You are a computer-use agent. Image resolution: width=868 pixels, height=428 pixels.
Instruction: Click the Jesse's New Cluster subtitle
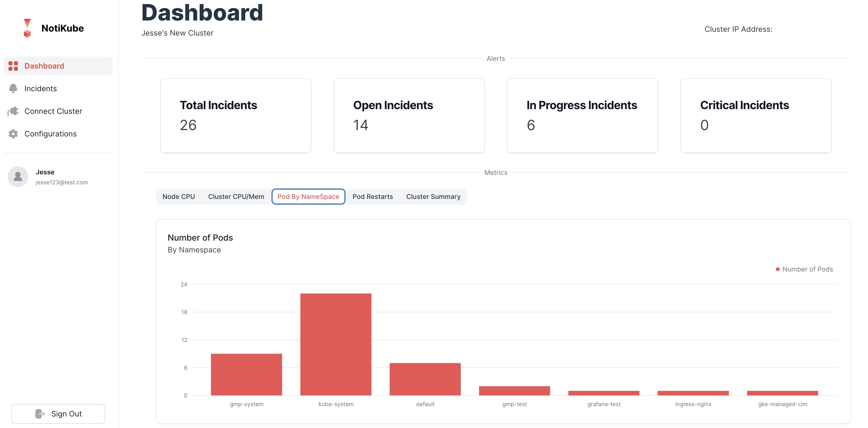[x=177, y=33]
